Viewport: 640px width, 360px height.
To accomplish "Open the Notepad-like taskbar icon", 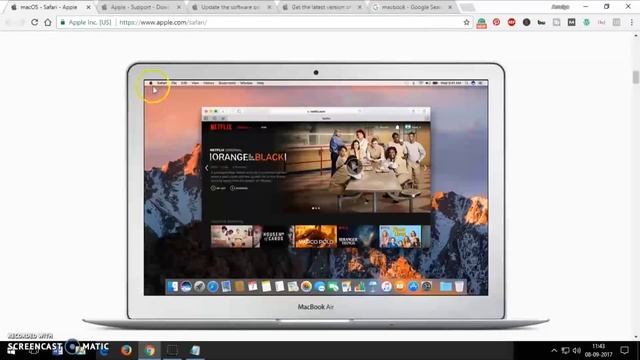I will click(x=195, y=350).
